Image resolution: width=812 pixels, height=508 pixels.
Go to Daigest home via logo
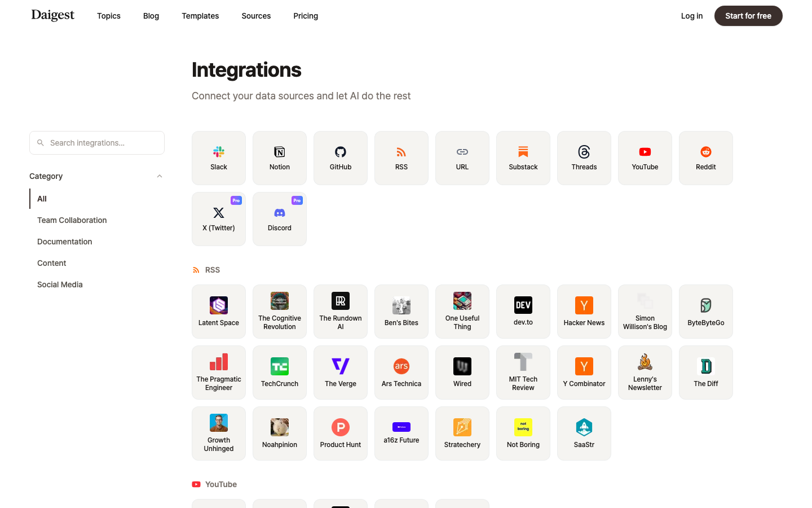coord(53,15)
